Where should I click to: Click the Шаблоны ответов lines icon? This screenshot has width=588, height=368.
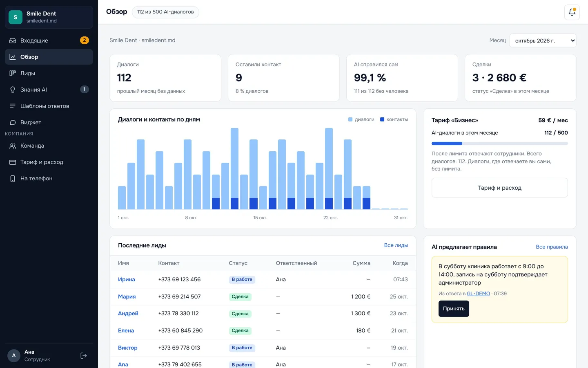click(13, 106)
